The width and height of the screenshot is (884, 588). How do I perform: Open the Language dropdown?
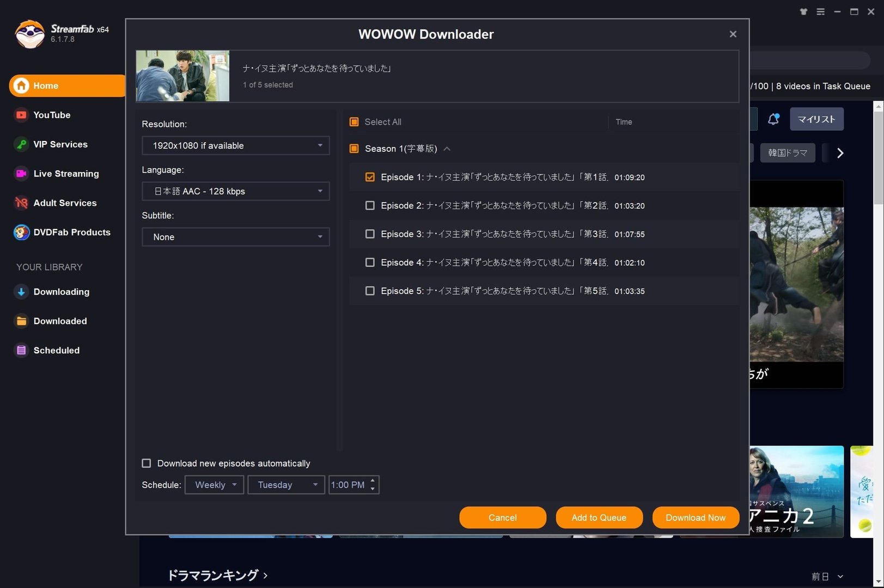pos(236,191)
